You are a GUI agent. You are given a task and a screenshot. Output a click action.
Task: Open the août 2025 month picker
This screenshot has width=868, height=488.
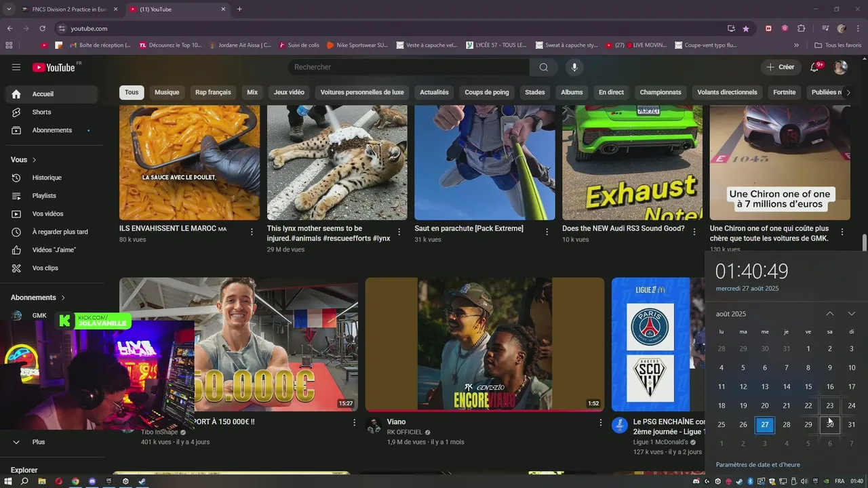click(x=731, y=314)
